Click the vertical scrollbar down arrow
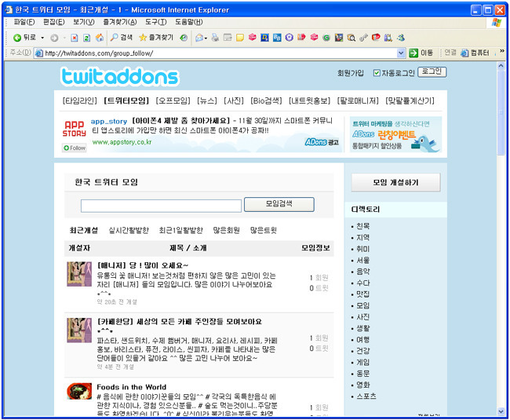 (x=501, y=411)
